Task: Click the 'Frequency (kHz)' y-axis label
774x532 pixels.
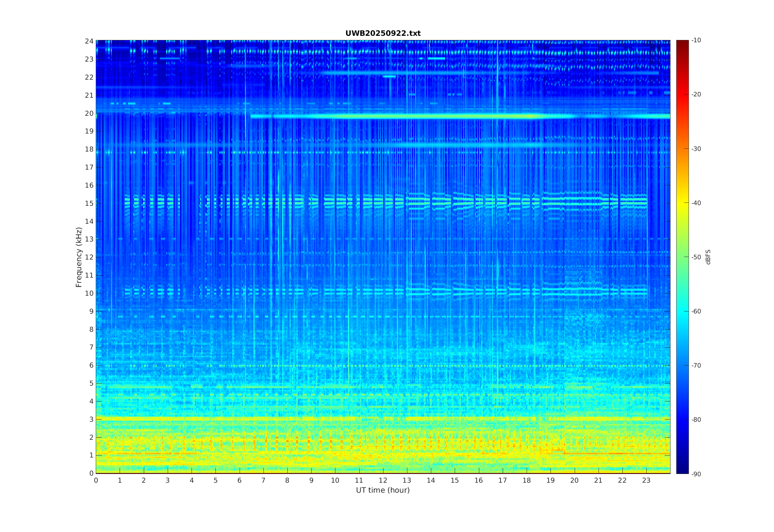Action: (x=79, y=257)
